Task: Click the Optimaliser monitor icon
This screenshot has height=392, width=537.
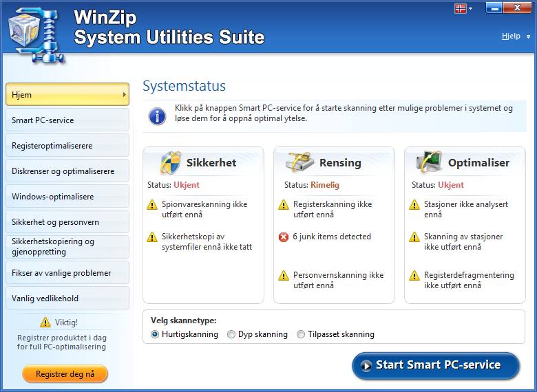Action: coord(430,163)
